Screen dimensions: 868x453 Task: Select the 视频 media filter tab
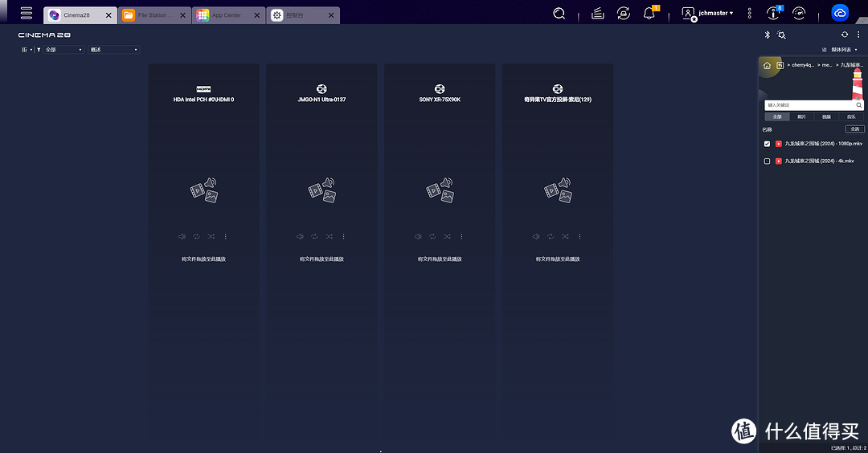click(x=826, y=116)
